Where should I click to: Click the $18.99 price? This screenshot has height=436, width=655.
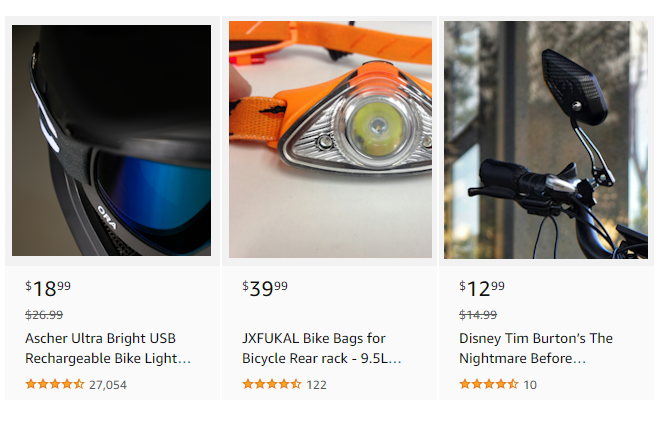point(48,289)
